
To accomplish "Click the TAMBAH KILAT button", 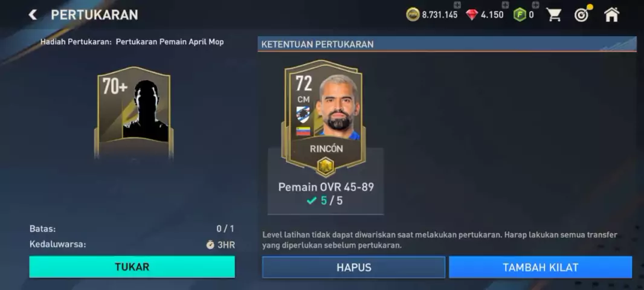I will coord(541,268).
